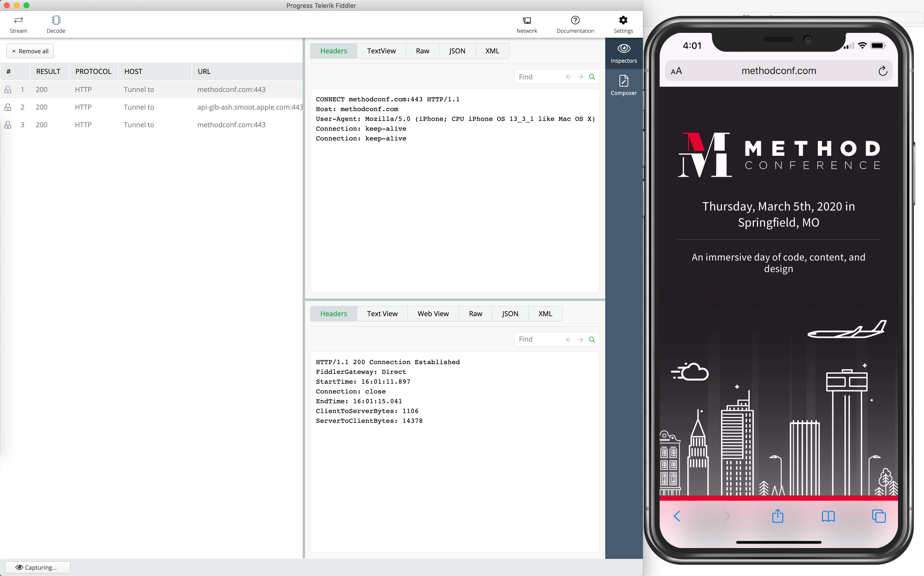Tap the Safari back arrow

(677, 516)
